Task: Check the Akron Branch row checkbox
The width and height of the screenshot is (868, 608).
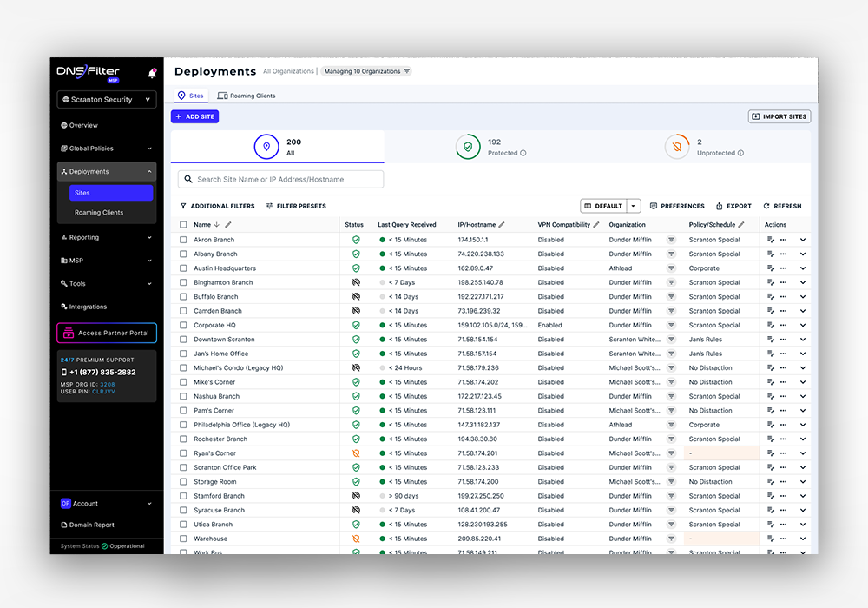Action: [183, 240]
